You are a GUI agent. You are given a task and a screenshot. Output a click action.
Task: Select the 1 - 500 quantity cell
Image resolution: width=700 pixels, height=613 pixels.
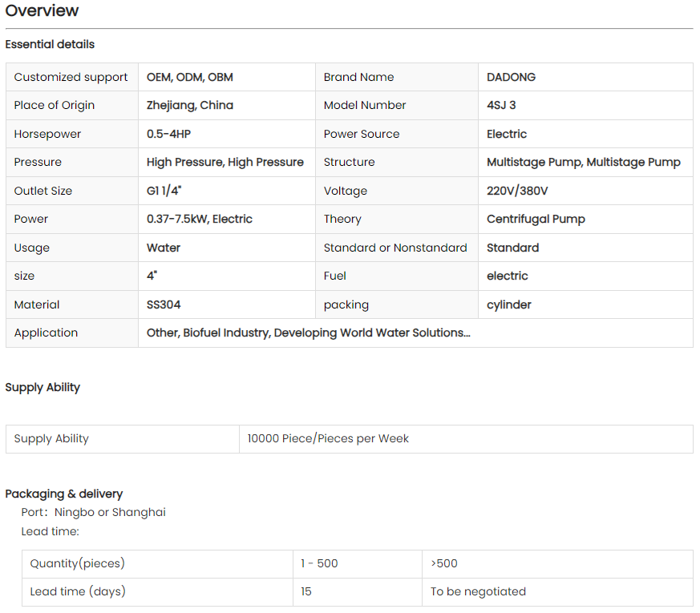(319, 563)
